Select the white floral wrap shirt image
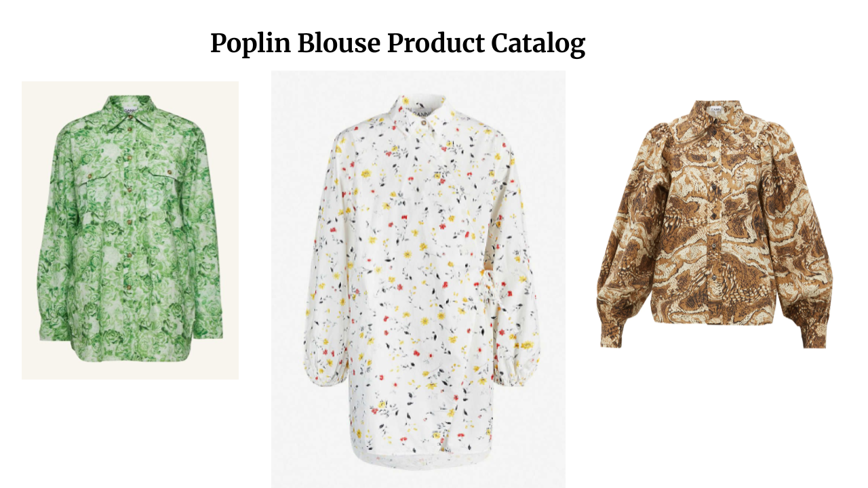Viewport: 868px width, 488px height. [x=418, y=279]
